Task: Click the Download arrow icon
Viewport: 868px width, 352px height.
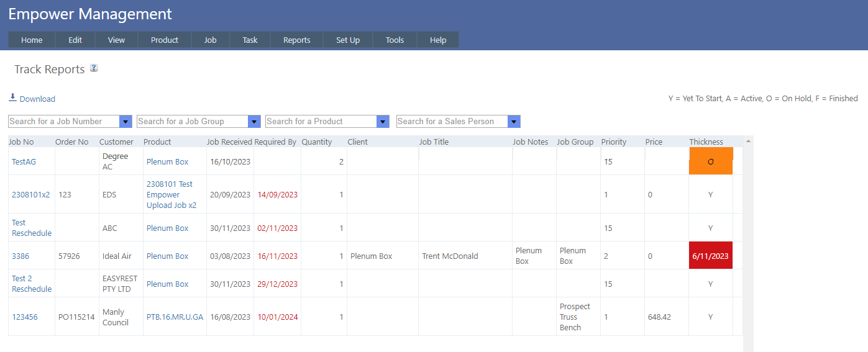Action: 12,97
